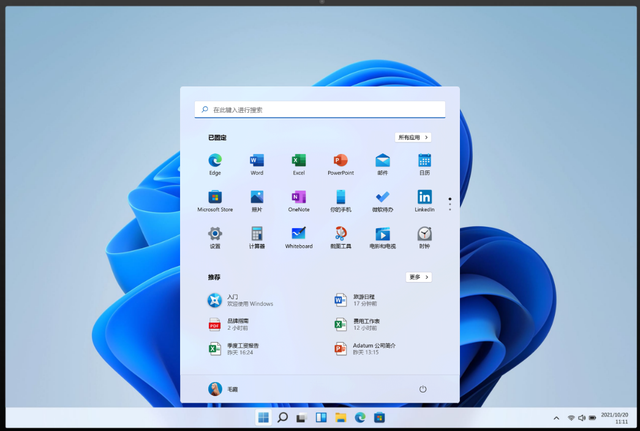Click the Wi-Fi network tray icon
The width and height of the screenshot is (640, 431).
click(571, 418)
